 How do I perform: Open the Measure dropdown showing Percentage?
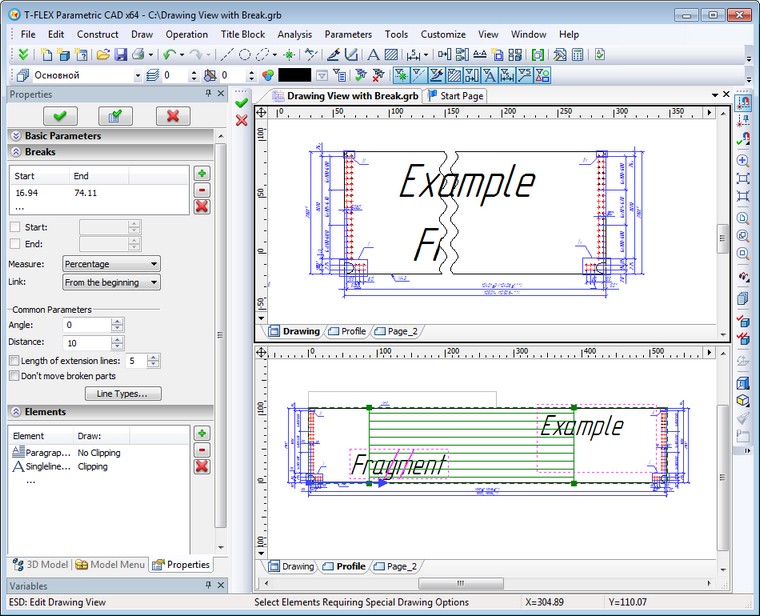[111, 263]
